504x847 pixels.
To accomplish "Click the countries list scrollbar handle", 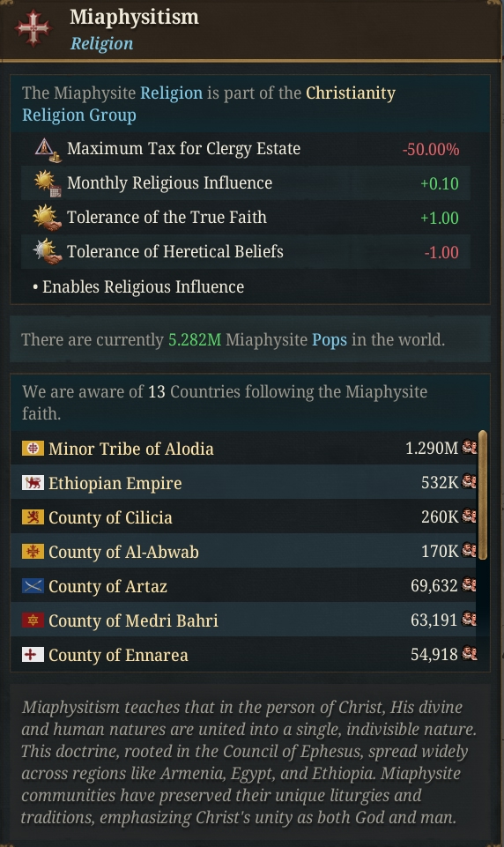I will 482,494.
